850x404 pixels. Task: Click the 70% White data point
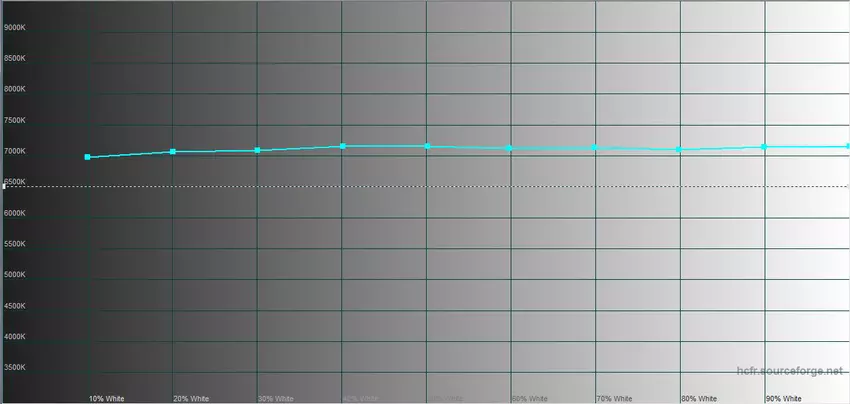point(595,147)
